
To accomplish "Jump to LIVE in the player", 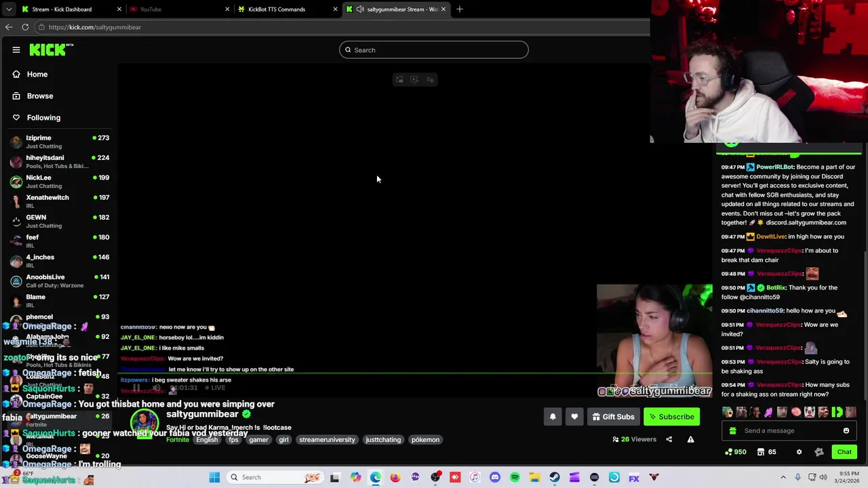I will click(x=214, y=388).
